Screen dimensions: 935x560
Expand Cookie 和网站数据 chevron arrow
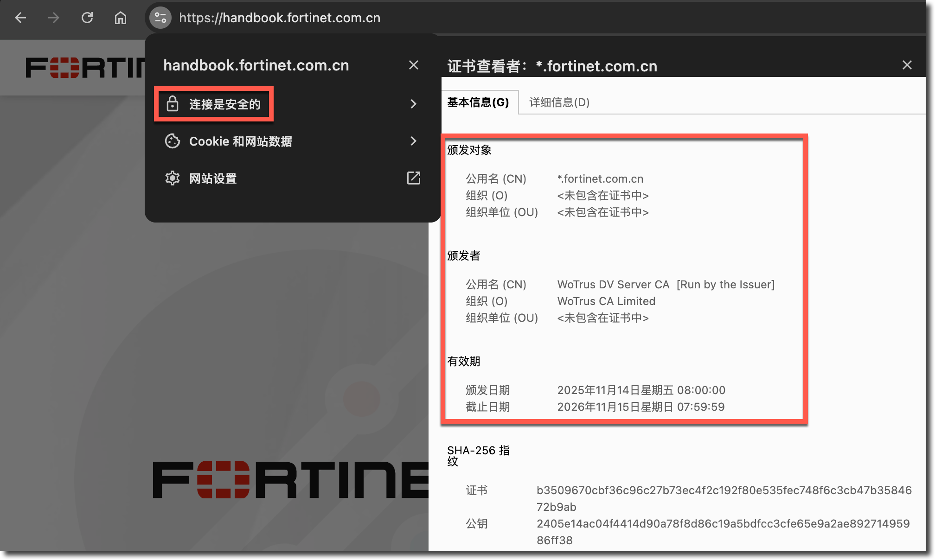click(x=413, y=141)
